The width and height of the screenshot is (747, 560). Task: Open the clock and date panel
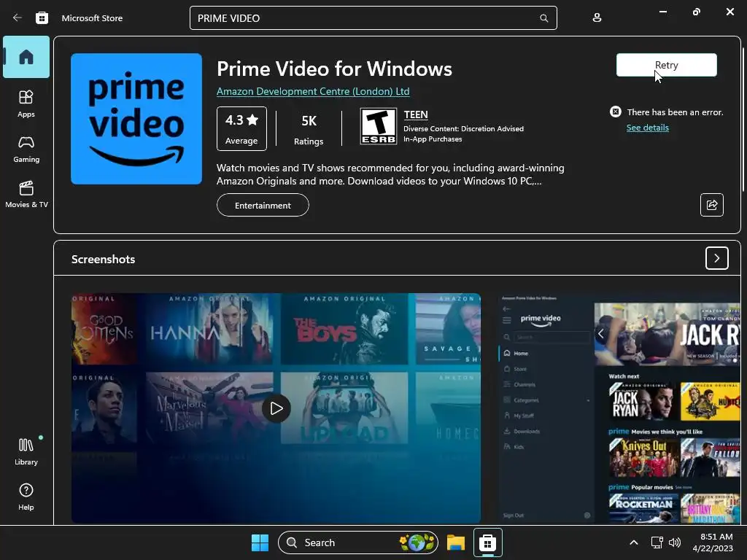(713, 542)
